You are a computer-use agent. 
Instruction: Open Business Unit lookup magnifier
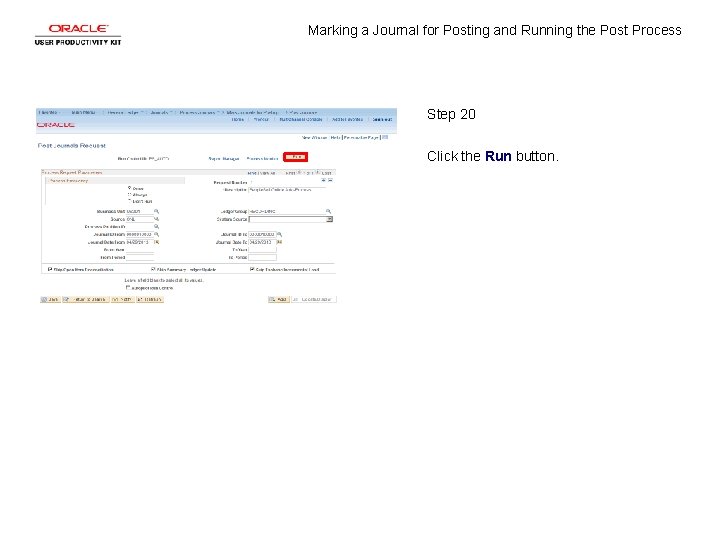pyautogui.click(x=157, y=211)
